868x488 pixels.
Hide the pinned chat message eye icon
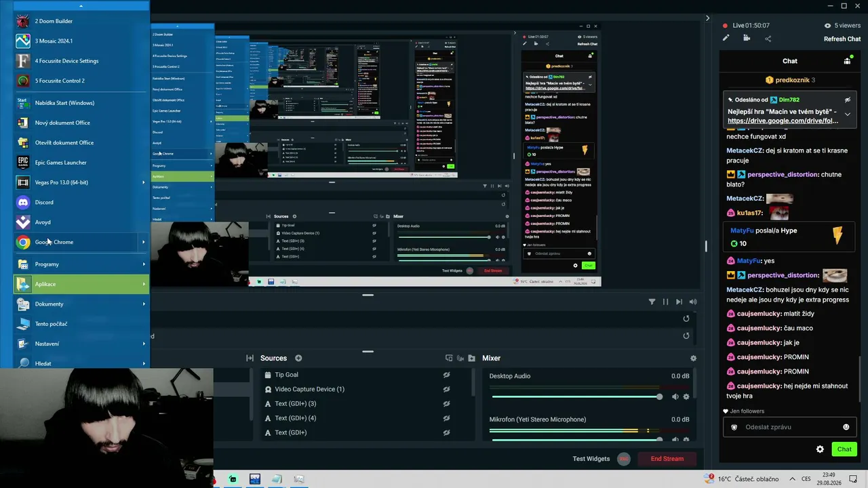pyautogui.click(x=847, y=100)
